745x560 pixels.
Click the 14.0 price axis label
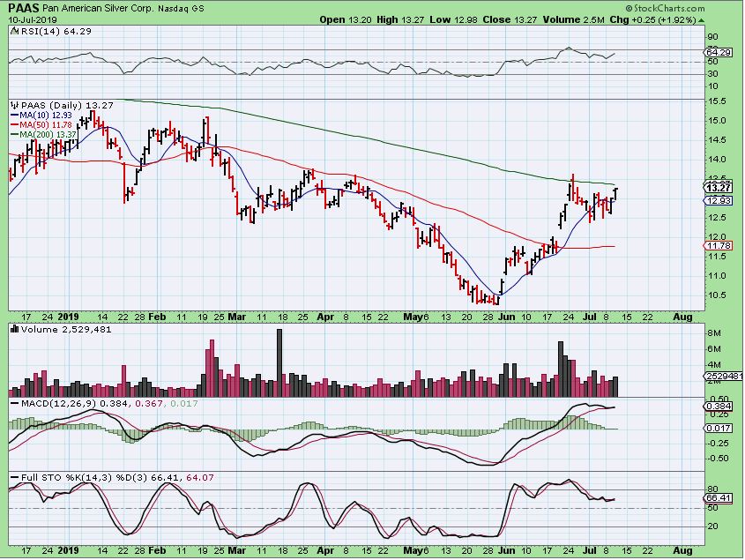pyautogui.click(x=717, y=160)
